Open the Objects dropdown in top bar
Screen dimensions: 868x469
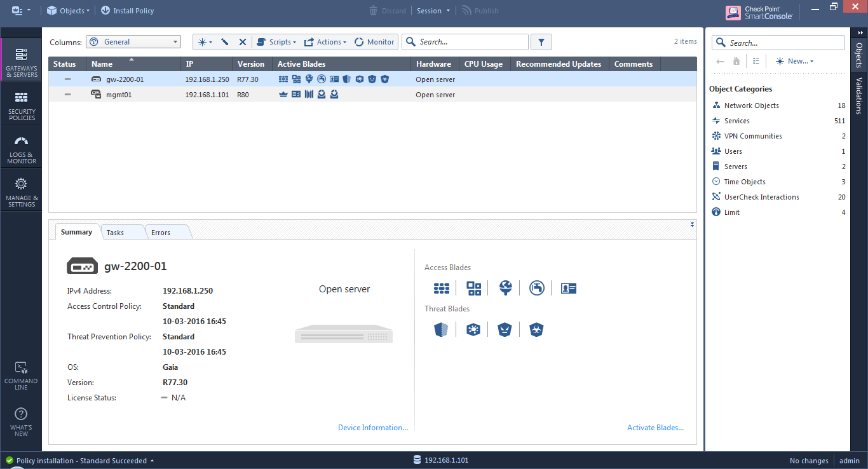click(69, 11)
